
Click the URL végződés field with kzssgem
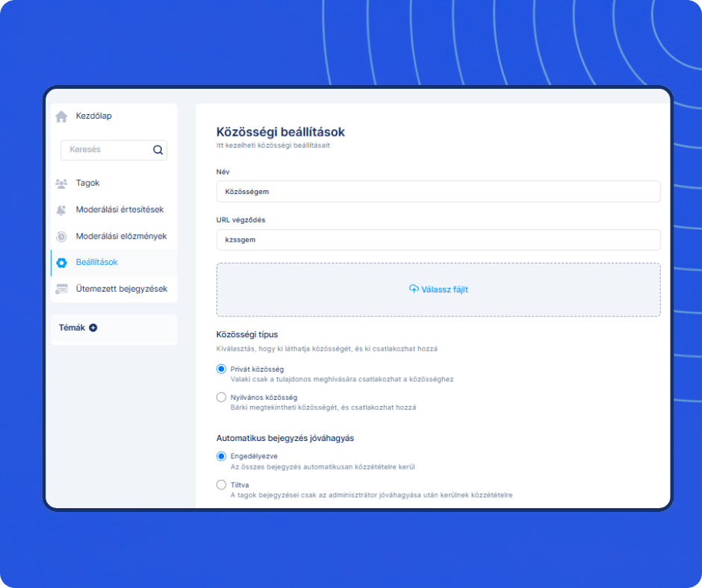click(438, 240)
